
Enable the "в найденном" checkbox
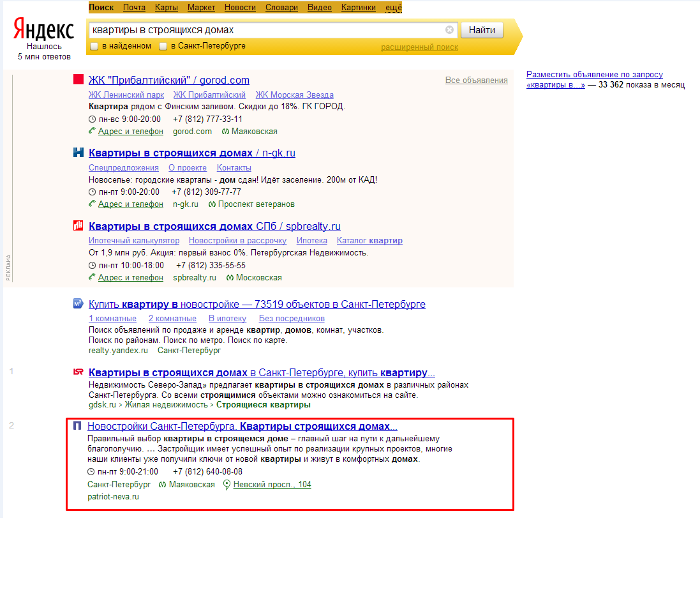(x=94, y=46)
